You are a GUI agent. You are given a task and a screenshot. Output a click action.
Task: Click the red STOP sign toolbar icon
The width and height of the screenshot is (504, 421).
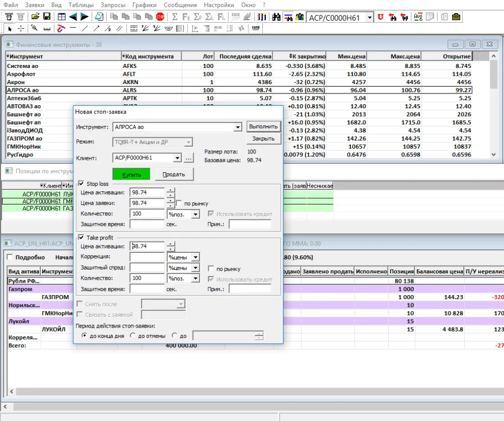pyautogui.click(x=160, y=17)
